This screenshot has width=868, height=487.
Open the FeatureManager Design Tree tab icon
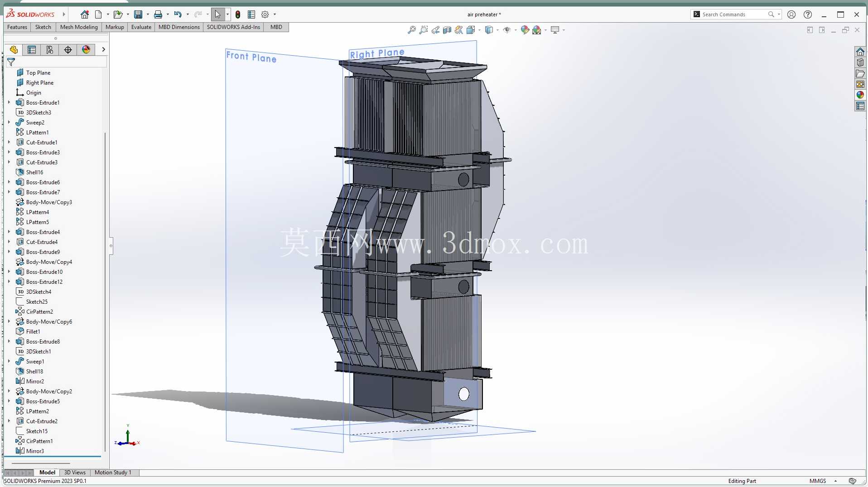14,50
